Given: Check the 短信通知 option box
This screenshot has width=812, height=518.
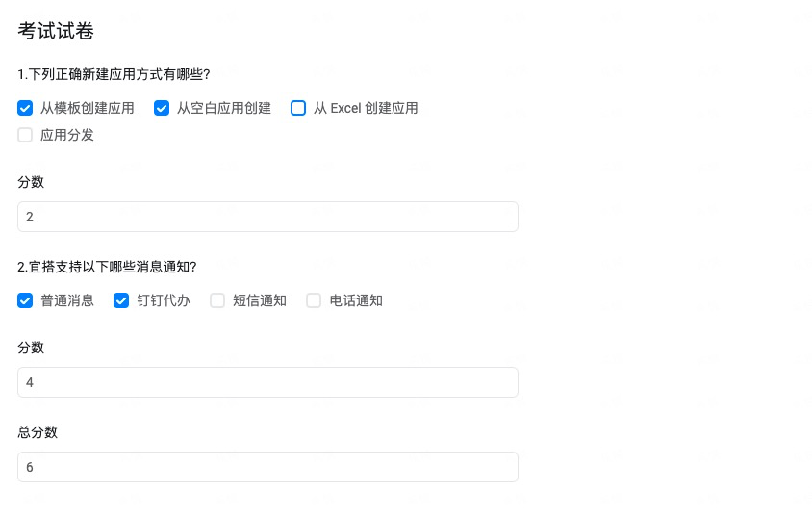Looking at the screenshot, I should coord(217,300).
